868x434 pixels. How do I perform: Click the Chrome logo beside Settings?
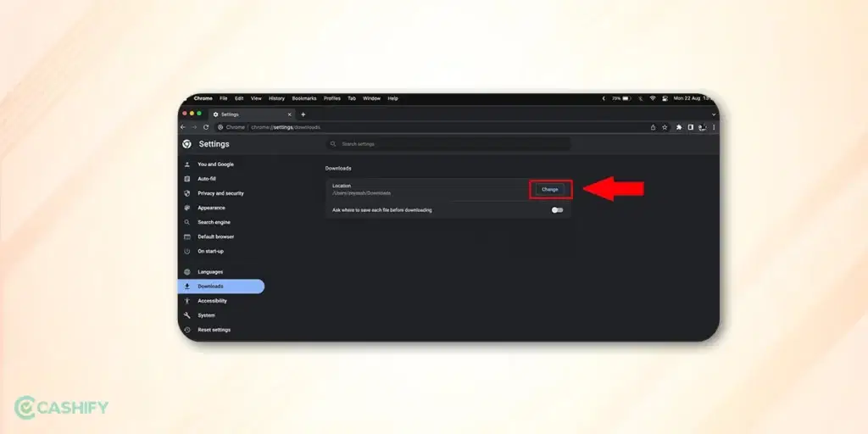(x=187, y=144)
